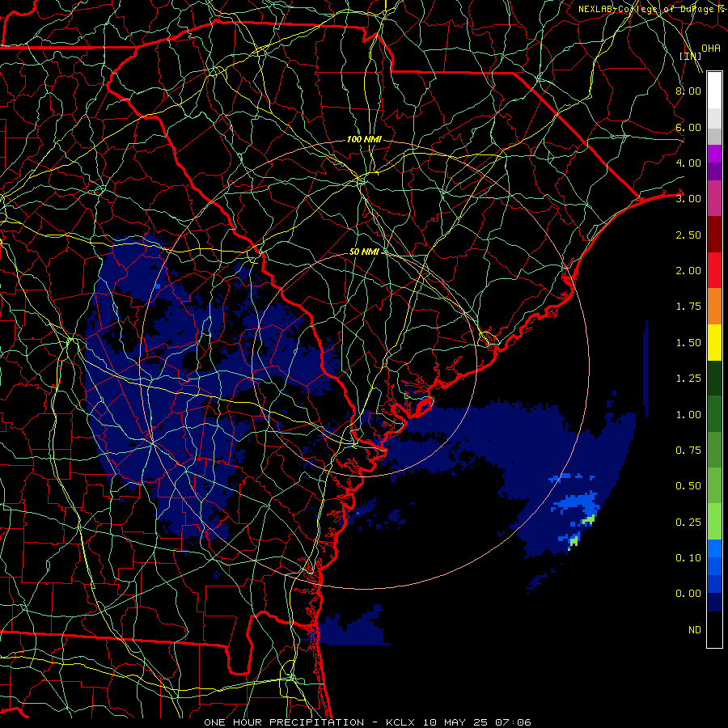Image resolution: width=728 pixels, height=728 pixels.
Task: Click the '50 NMI' range ring label
Action: pos(365,252)
